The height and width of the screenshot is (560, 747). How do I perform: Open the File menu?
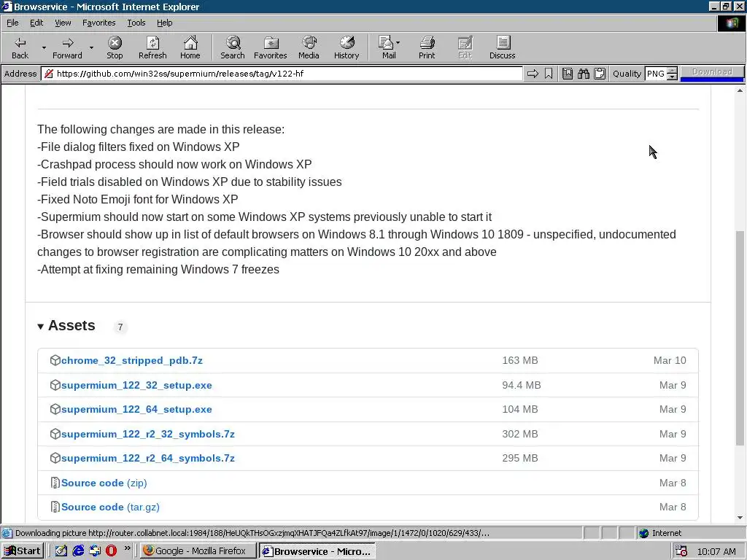pyautogui.click(x=12, y=23)
